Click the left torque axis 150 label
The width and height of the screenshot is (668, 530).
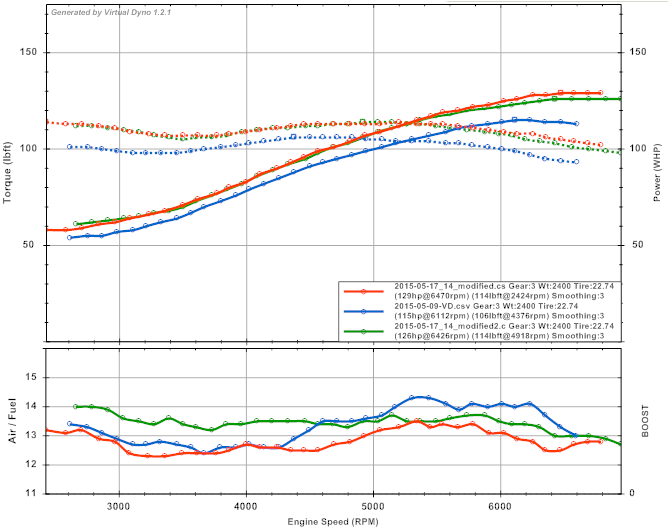coord(29,52)
